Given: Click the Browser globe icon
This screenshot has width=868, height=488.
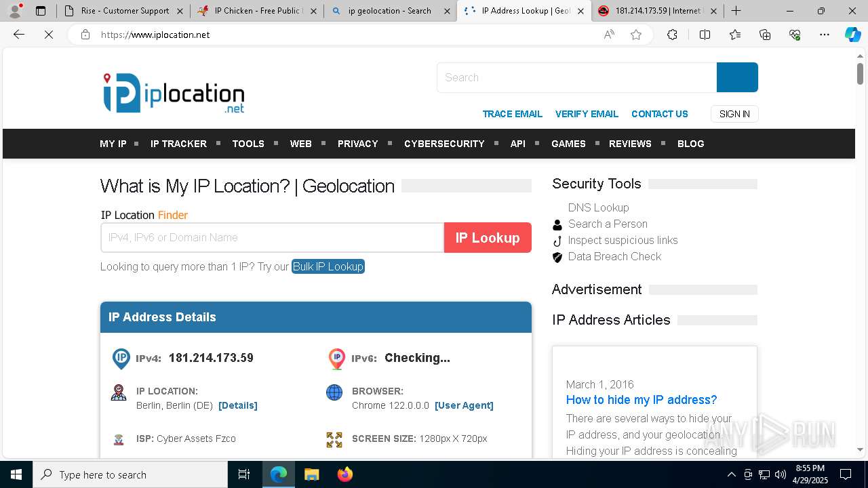Looking at the screenshot, I should pyautogui.click(x=334, y=392).
